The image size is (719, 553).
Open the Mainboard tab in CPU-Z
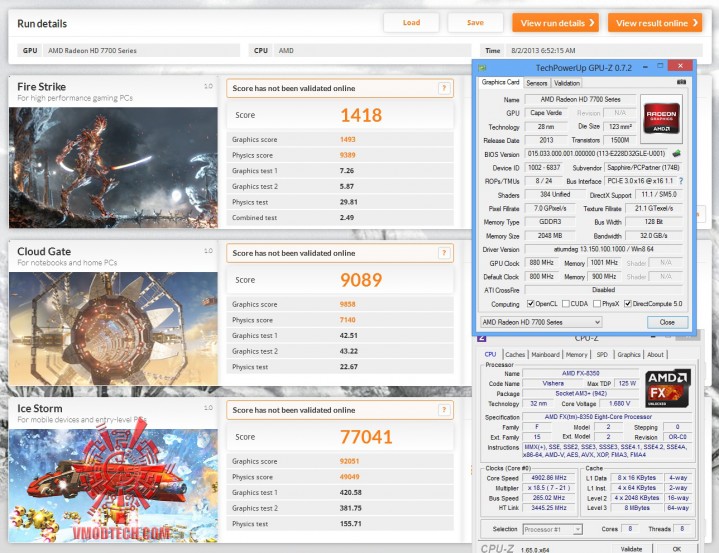coord(546,354)
